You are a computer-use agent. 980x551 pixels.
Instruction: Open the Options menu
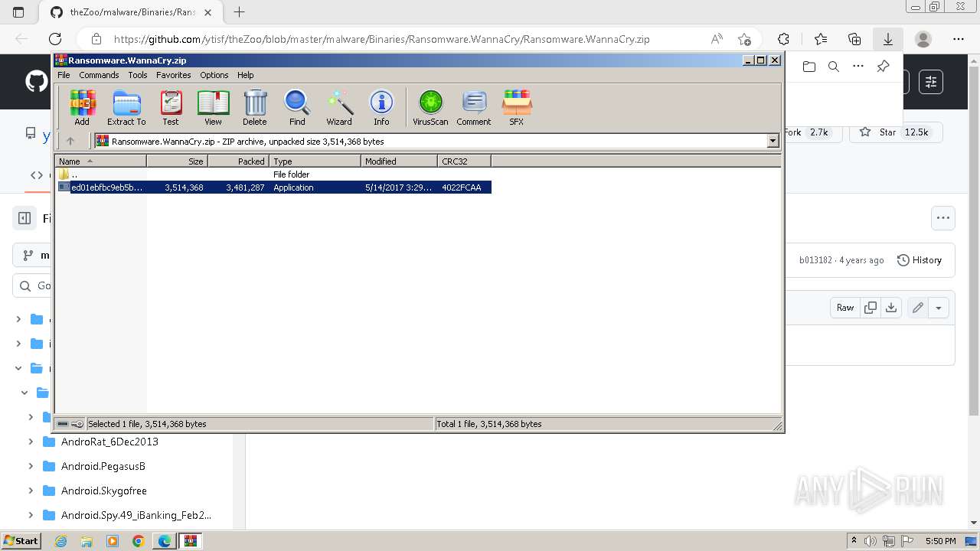214,75
